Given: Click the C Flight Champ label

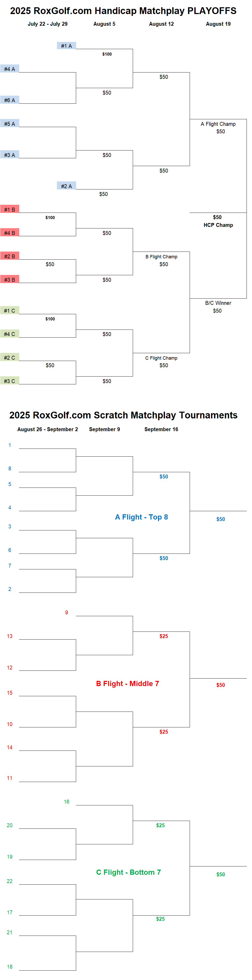Looking at the screenshot, I should click(162, 358).
